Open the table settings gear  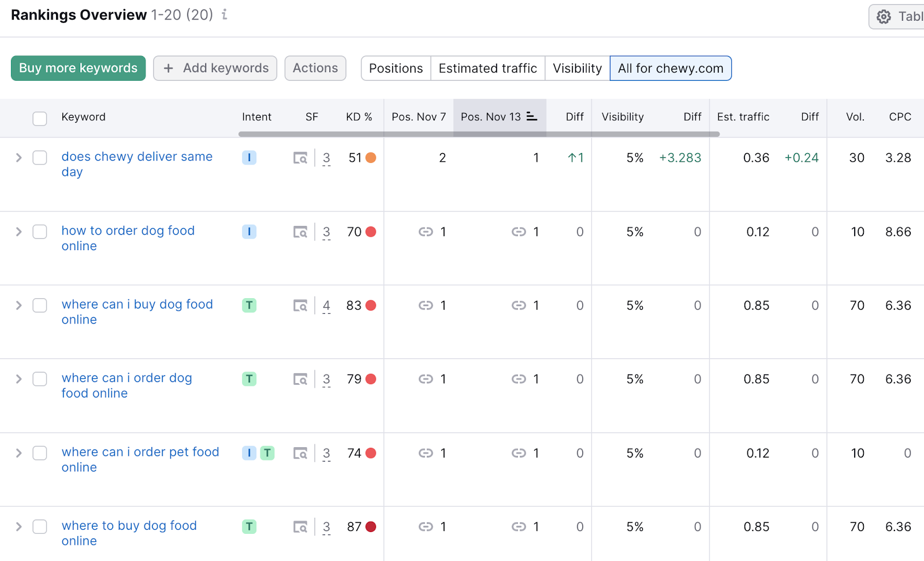pos(884,16)
